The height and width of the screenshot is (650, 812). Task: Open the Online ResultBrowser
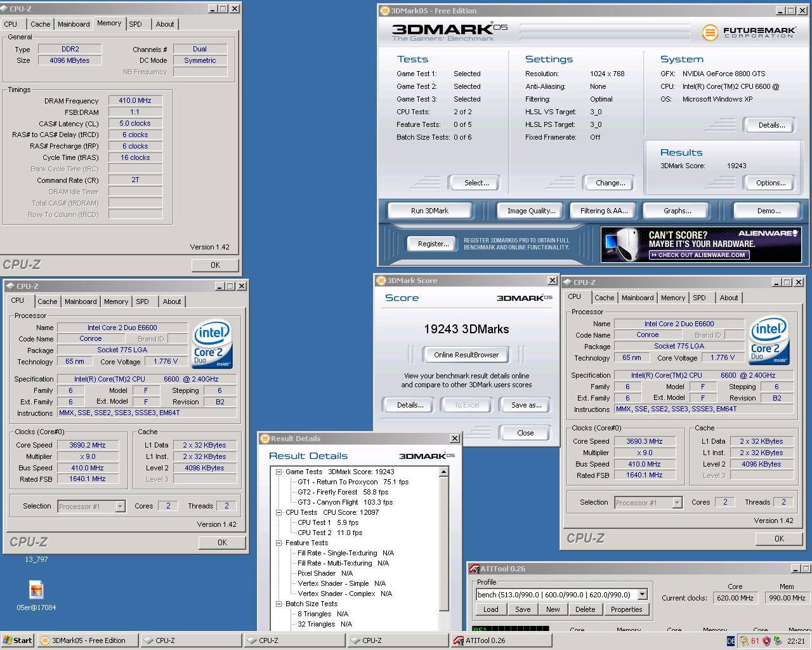click(466, 355)
